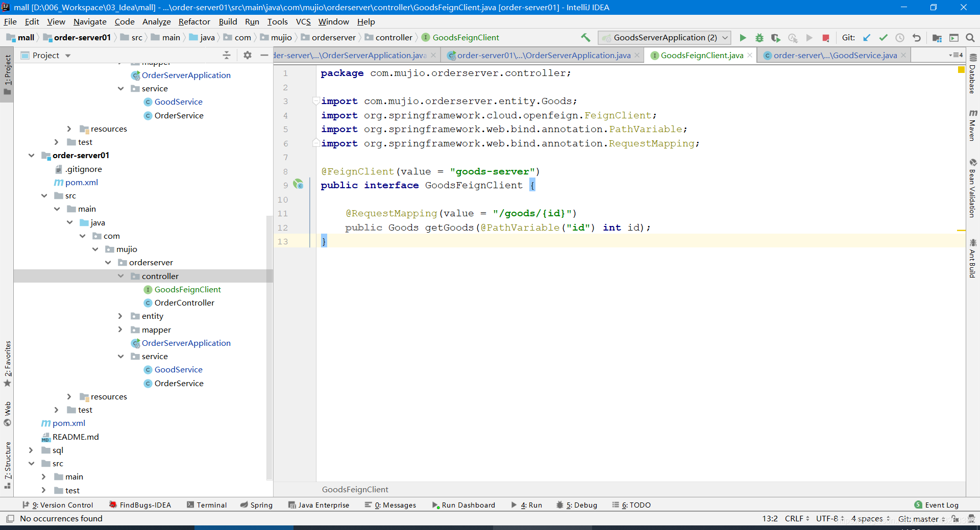
Task: Open Ant Build side panel
Action: click(x=973, y=258)
